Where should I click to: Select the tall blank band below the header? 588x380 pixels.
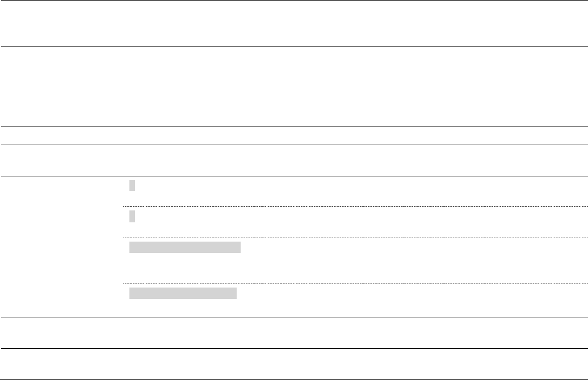click(294, 86)
